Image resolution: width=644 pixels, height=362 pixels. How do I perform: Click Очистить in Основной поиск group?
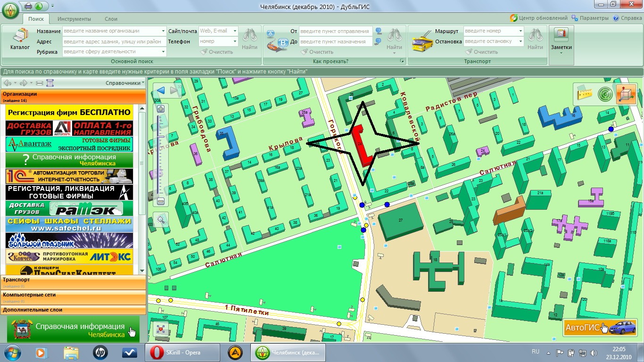click(x=217, y=52)
